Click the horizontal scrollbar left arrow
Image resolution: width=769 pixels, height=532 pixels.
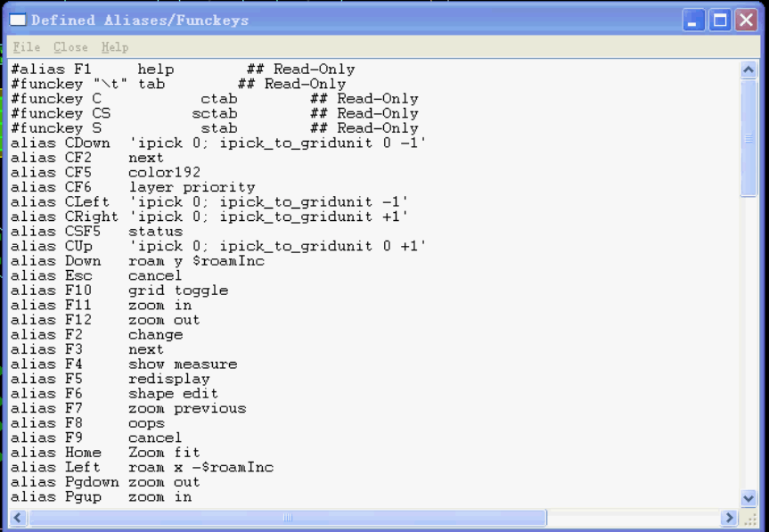(18, 517)
